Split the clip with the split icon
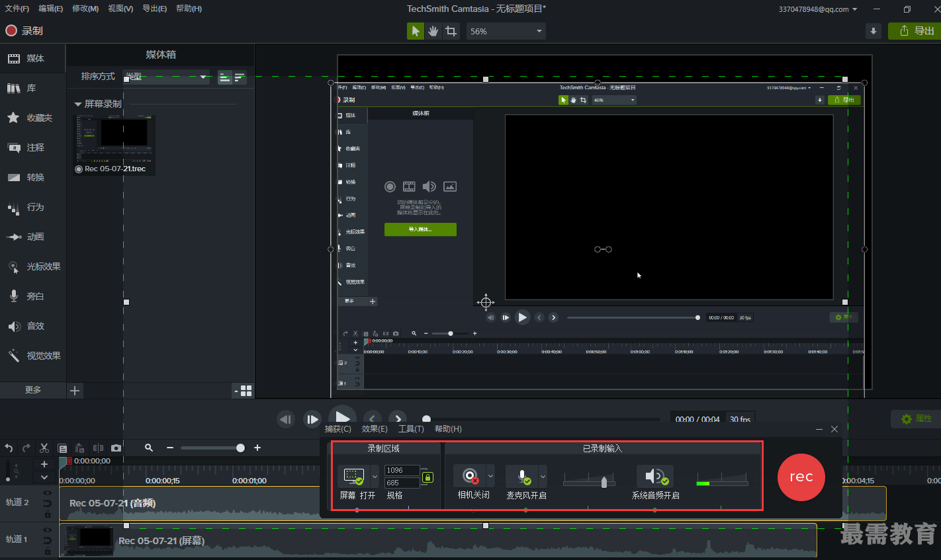The width and height of the screenshot is (941, 560). 98,448
